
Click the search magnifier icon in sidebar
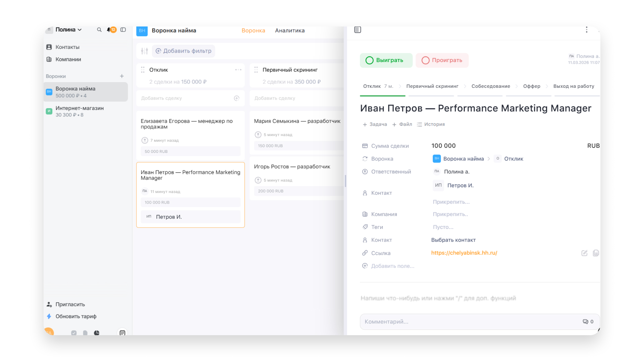click(x=99, y=30)
